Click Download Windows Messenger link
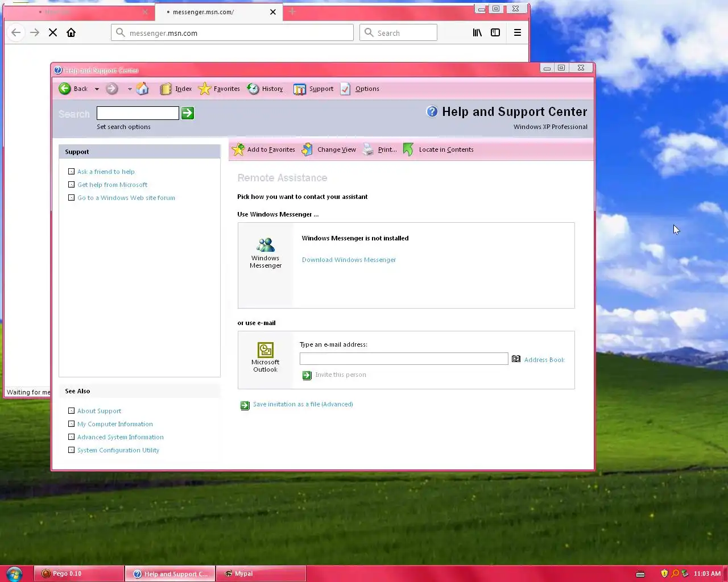728x582 pixels. click(349, 260)
